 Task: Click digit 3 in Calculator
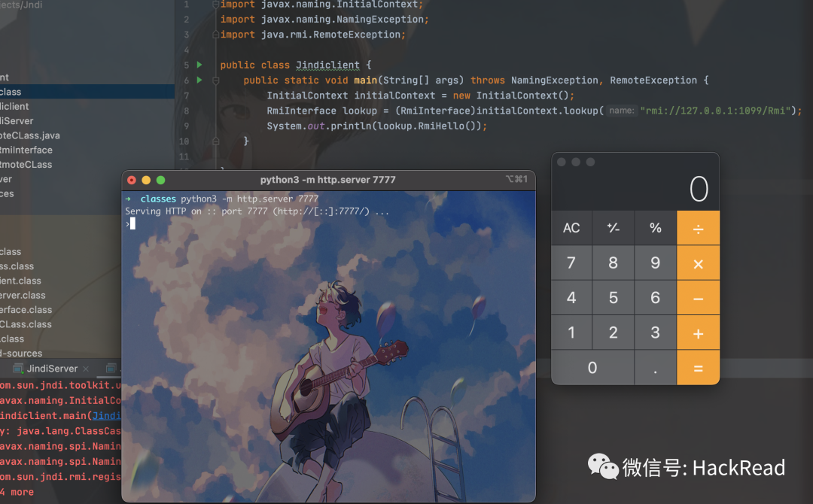(656, 332)
